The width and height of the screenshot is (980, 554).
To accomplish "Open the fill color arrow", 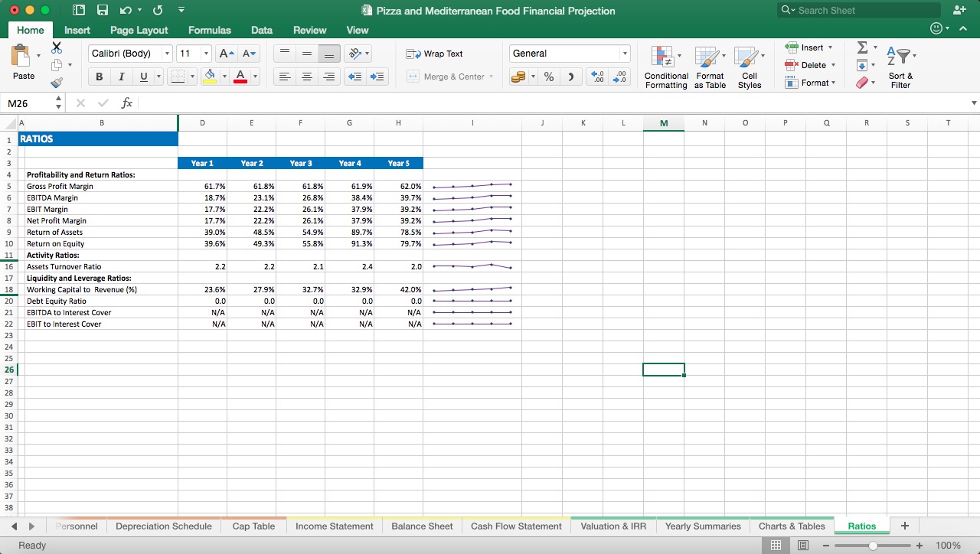I will click(224, 77).
